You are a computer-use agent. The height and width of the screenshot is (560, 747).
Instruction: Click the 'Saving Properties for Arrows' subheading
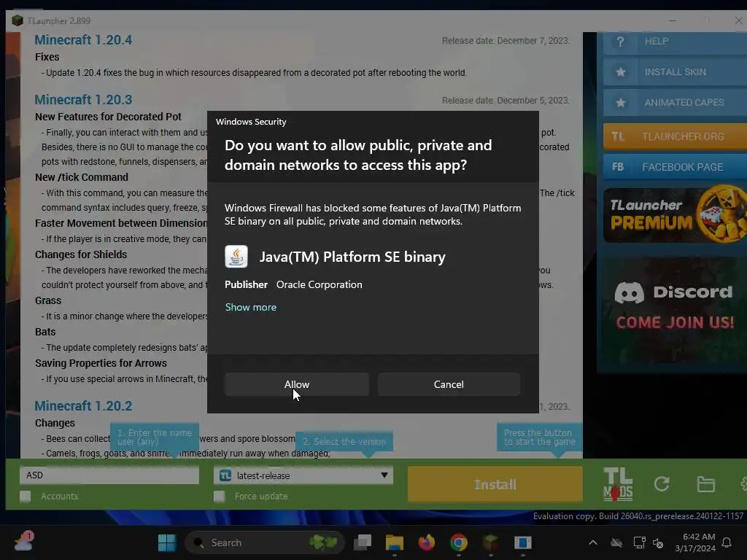pos(101,363)
